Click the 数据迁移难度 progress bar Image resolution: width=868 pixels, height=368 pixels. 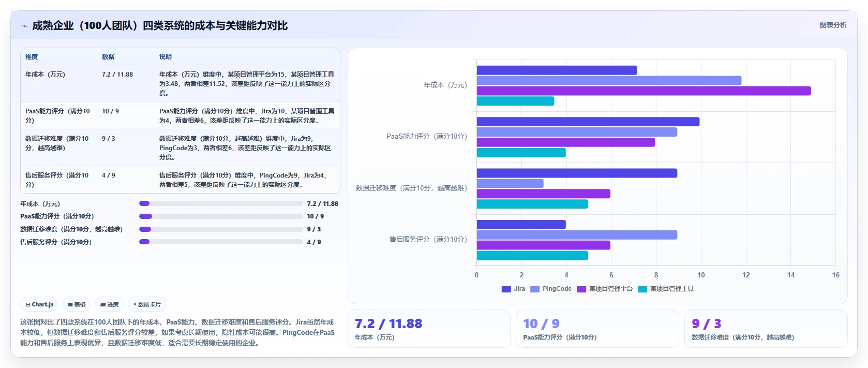coord(221,229)
